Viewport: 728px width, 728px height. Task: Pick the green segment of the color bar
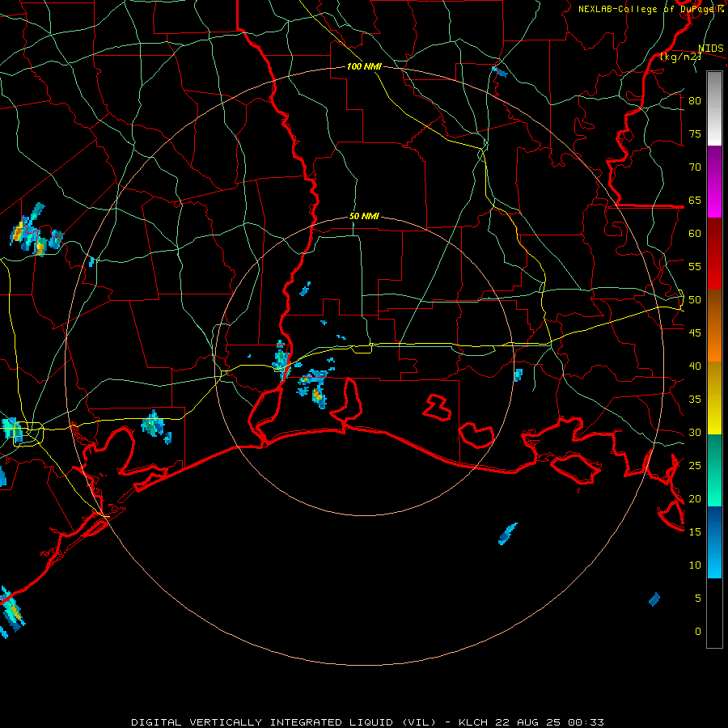pos(714,470)
